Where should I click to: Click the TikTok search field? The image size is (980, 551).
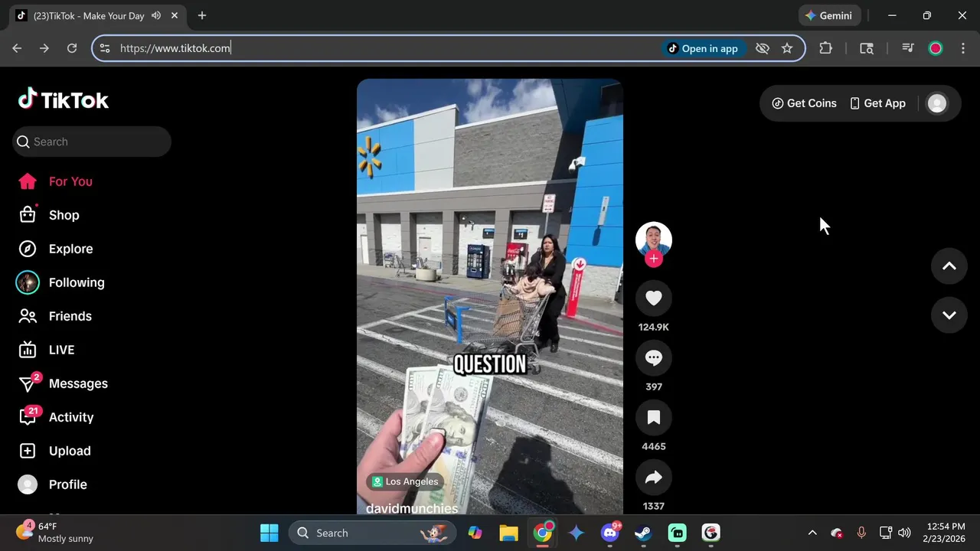click(92, 142)
